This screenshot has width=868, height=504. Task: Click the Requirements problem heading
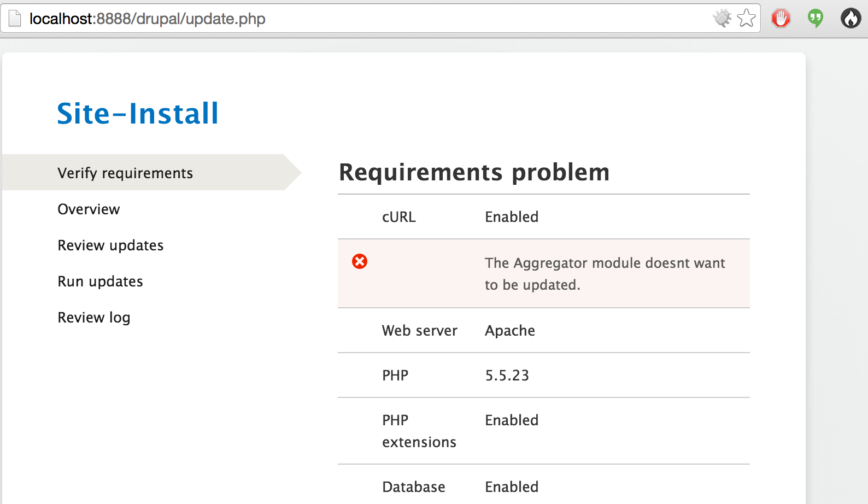[474, 172]
